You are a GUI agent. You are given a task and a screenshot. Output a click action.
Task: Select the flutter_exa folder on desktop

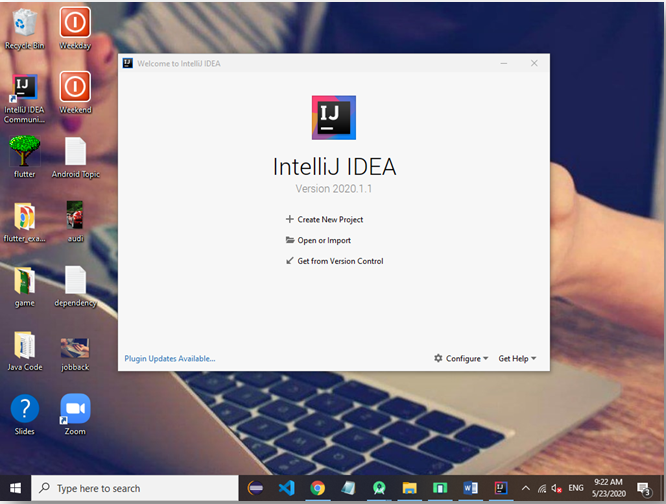[x=25, y=222]
